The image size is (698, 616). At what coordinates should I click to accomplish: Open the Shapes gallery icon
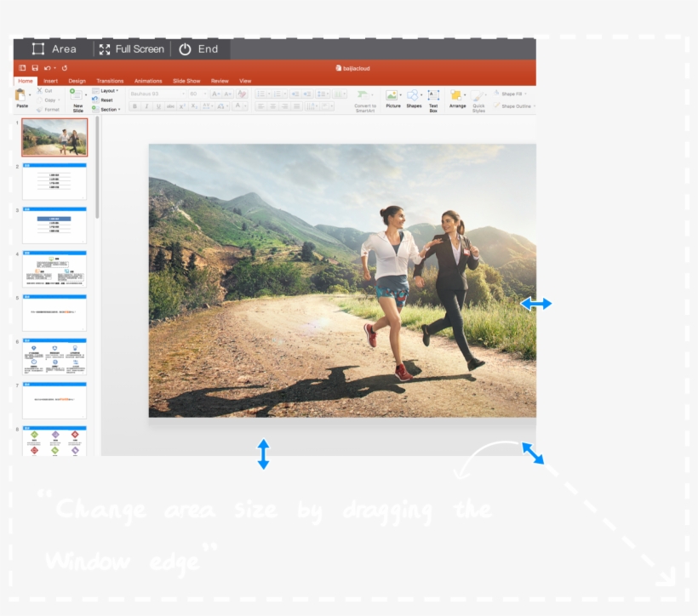(x=413, y=96)
